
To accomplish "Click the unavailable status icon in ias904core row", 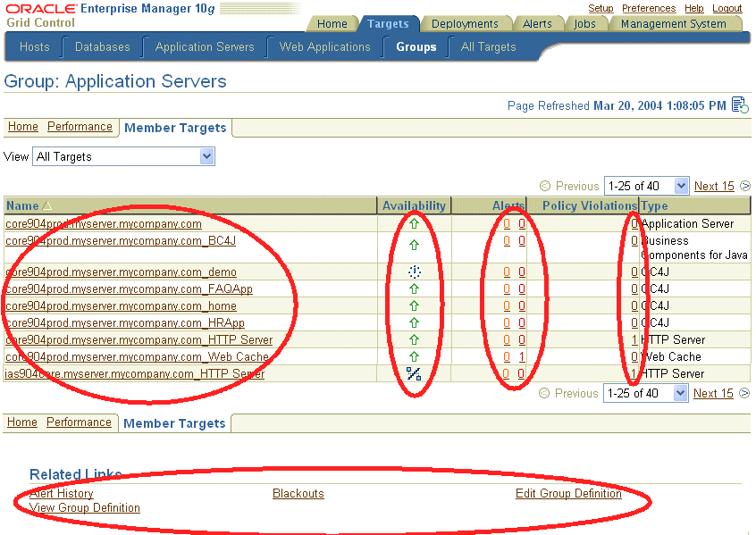I will click(x=414, y=373).
